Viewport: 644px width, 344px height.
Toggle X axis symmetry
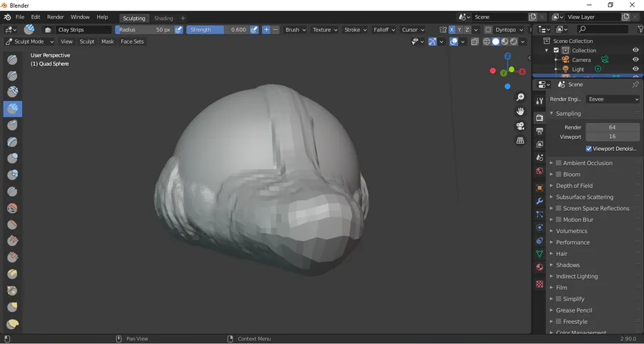pyautogui.click(x=452, y=29)
